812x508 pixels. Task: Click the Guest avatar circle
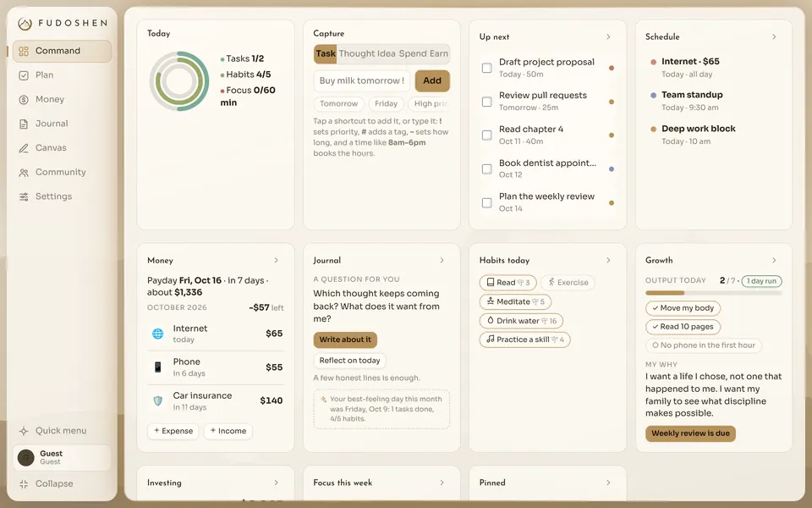(26, 458)
